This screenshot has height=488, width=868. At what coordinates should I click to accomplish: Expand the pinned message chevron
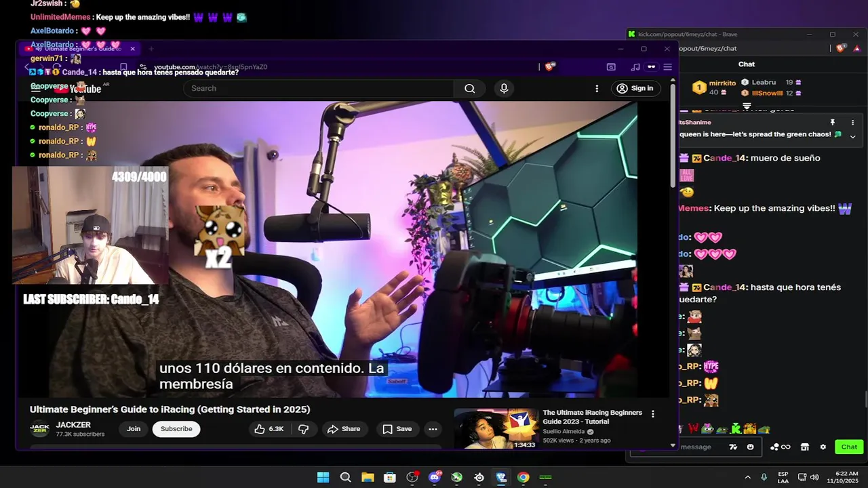pos(853,136)
